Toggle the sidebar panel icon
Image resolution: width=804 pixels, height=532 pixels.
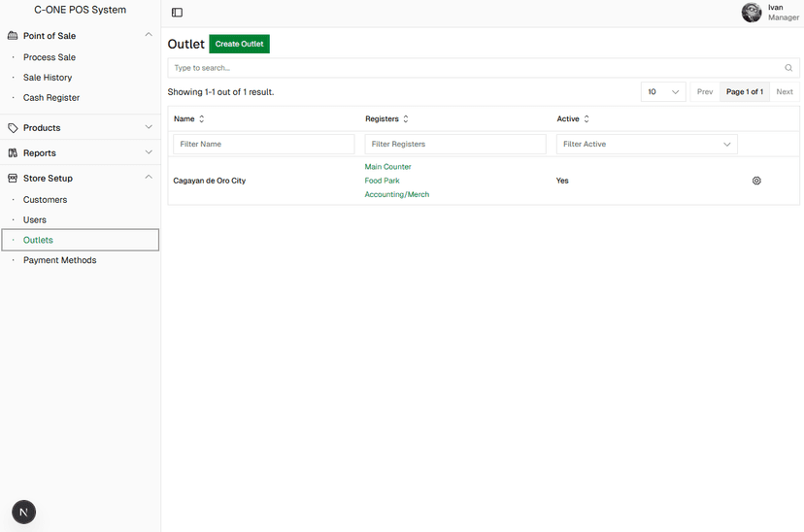tap(177, 13)
